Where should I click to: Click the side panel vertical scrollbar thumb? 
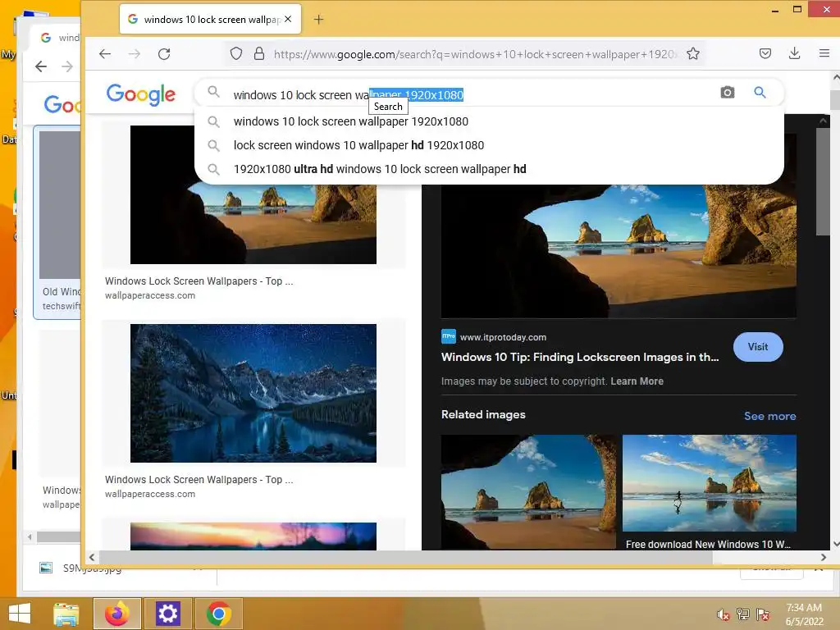point(823,181)
